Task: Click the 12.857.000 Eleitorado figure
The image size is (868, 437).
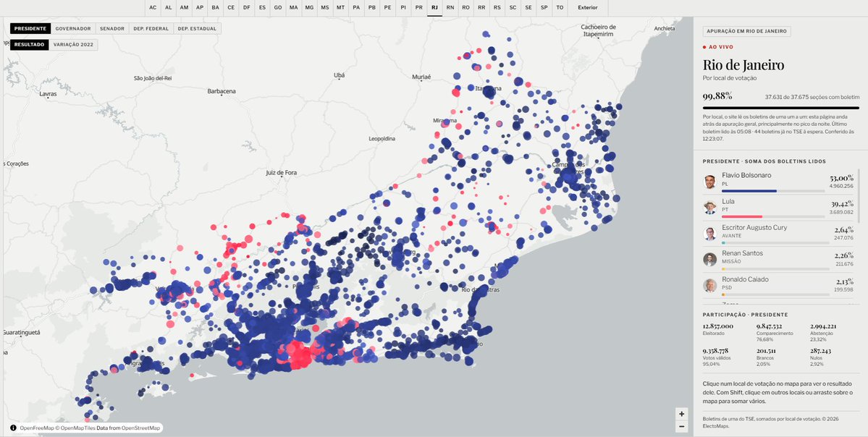Action: [718, 326]
